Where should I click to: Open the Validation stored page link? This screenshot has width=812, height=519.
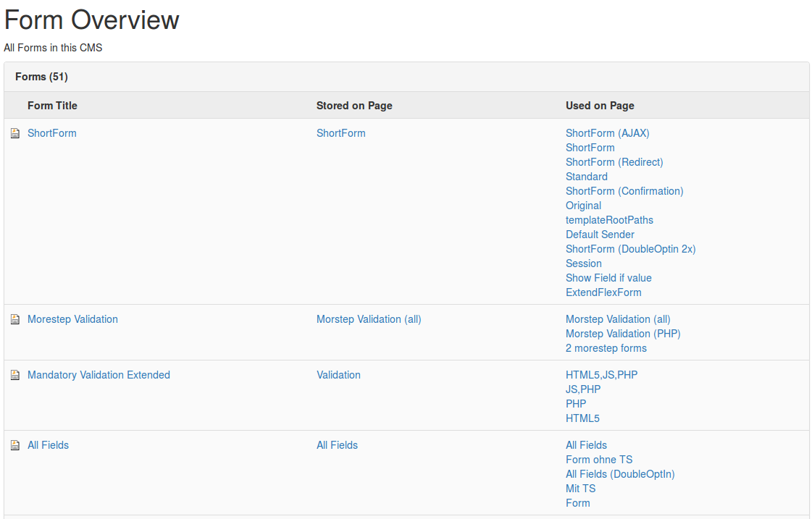coord(338,375)
